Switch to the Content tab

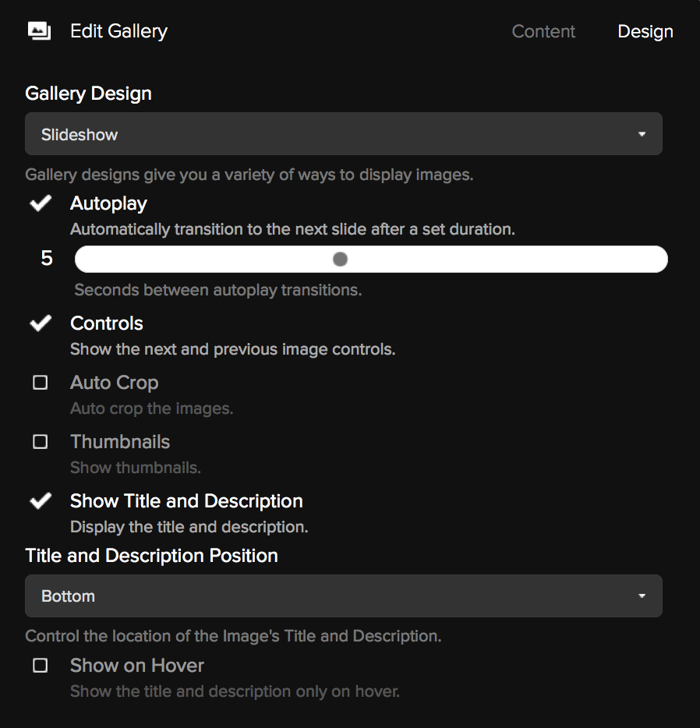pyautogui.click(x=543, y=32)
